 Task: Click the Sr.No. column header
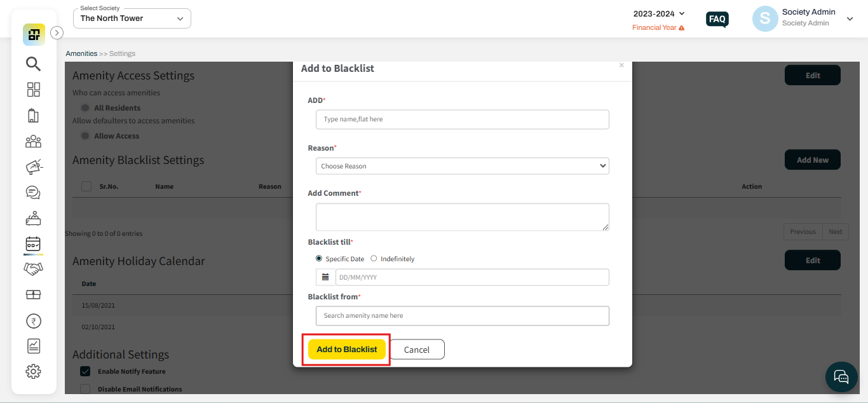point(109,186)
